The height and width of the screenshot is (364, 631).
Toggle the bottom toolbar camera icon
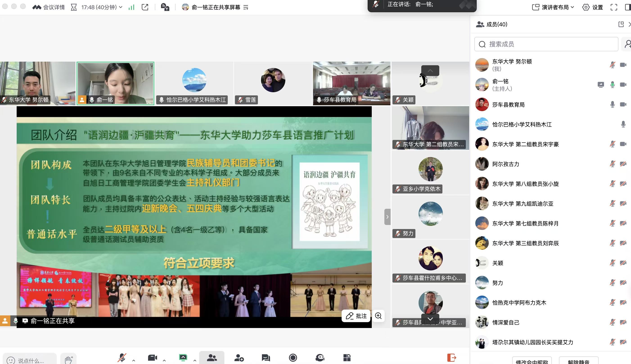pyautogui.click(x=153, y=358)
